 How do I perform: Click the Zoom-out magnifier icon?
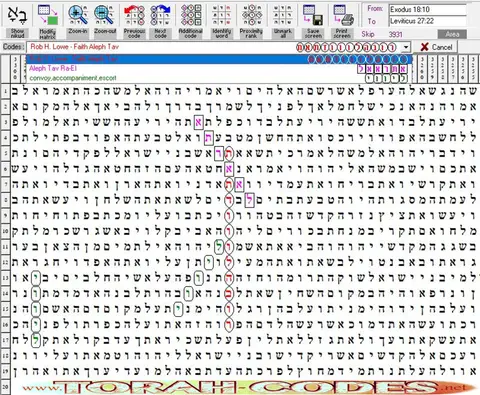pos(105,15)
